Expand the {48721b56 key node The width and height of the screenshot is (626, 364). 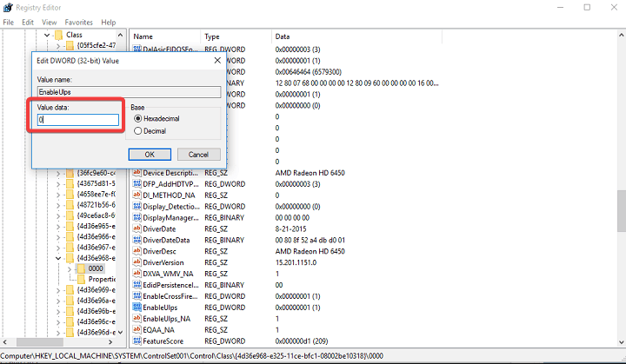(x=58, y=205)
